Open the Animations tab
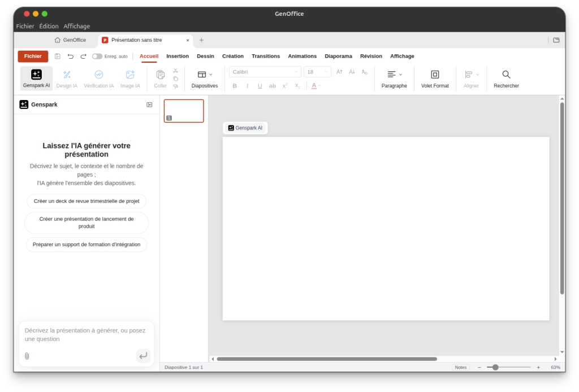 tap(303, 56)
